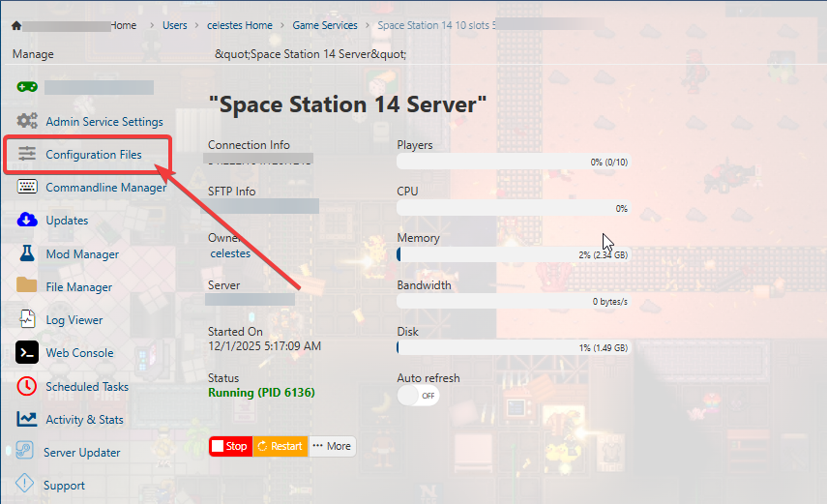Stop the running server
Image resolution: width=827 pixels, height=504 pixels.
(x=230, y=446)
